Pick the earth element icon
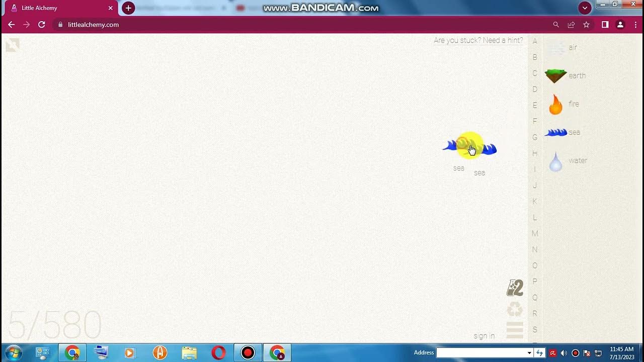This screenshot has height=362, width=644. point(556,76)
